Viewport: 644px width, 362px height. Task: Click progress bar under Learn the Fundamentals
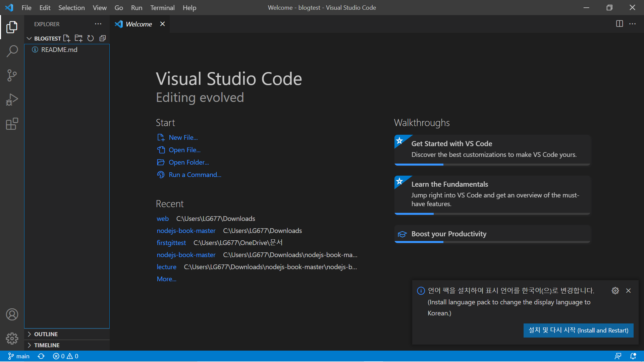492,214
